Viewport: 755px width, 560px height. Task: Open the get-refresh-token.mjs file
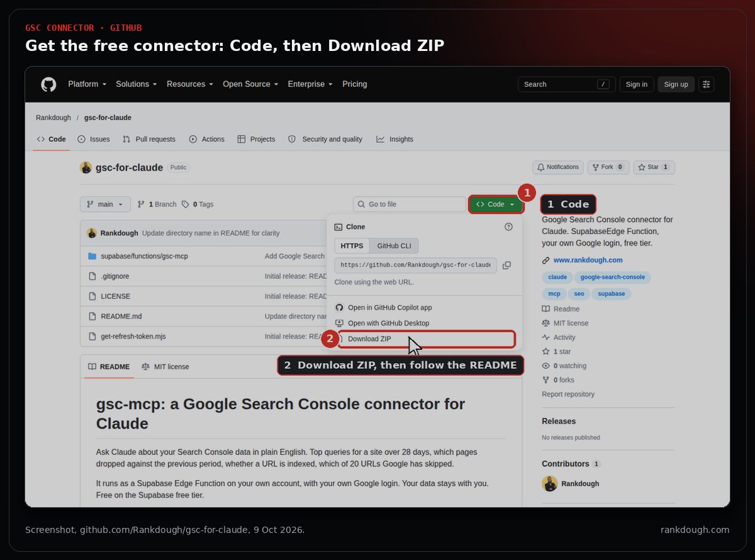(133, 337)
